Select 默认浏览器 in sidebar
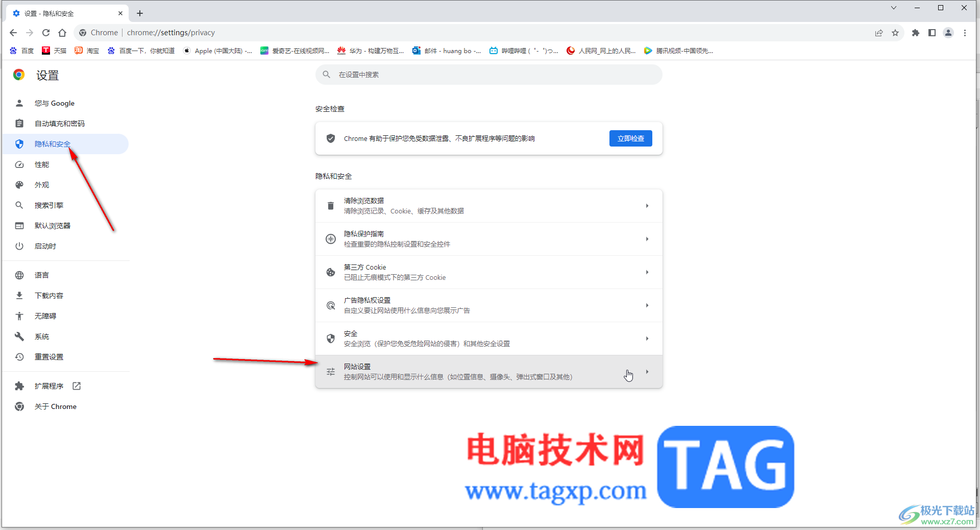Image resolution: width=980 pixels, height=530 pixels. [65, 226]
